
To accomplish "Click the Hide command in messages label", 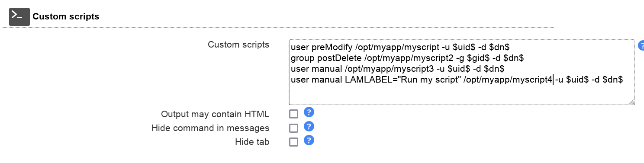I will click(210, 128).
